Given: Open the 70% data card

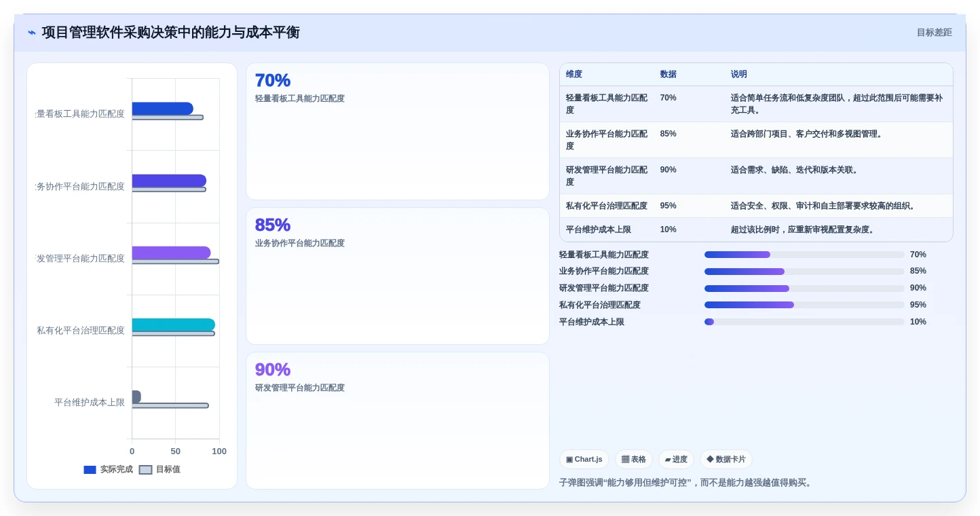Looking at the screenshot, I should pos(397,132).
